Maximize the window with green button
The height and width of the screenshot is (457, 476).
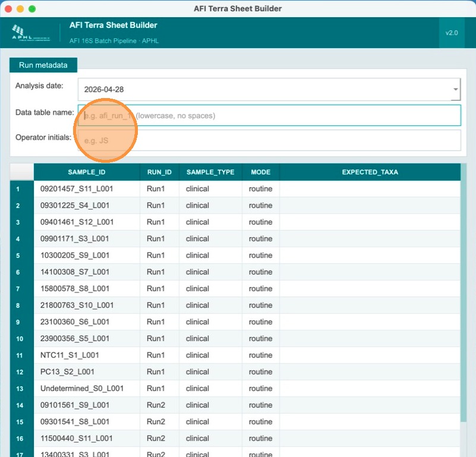[32, 9]
